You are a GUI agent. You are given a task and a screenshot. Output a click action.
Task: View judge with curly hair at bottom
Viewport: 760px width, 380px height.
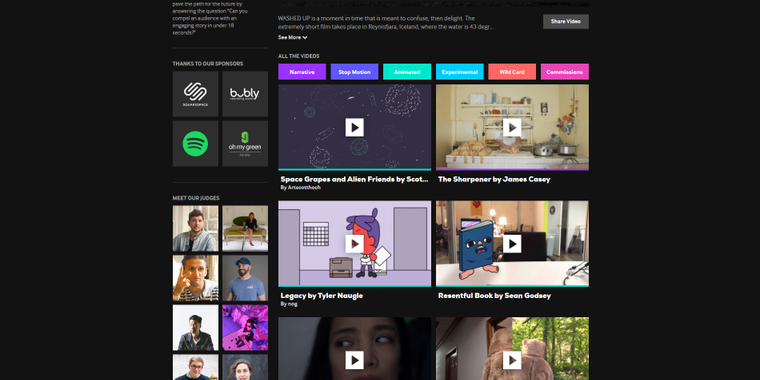245,367
